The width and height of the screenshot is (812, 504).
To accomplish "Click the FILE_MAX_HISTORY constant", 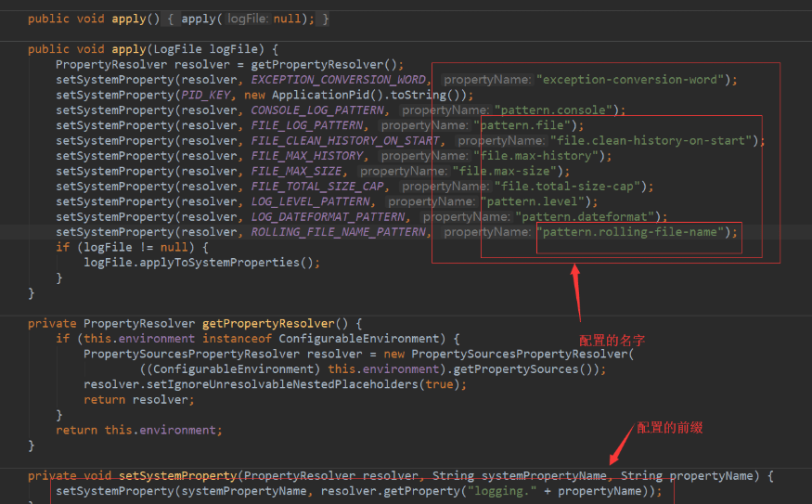I will pos(307,156).
